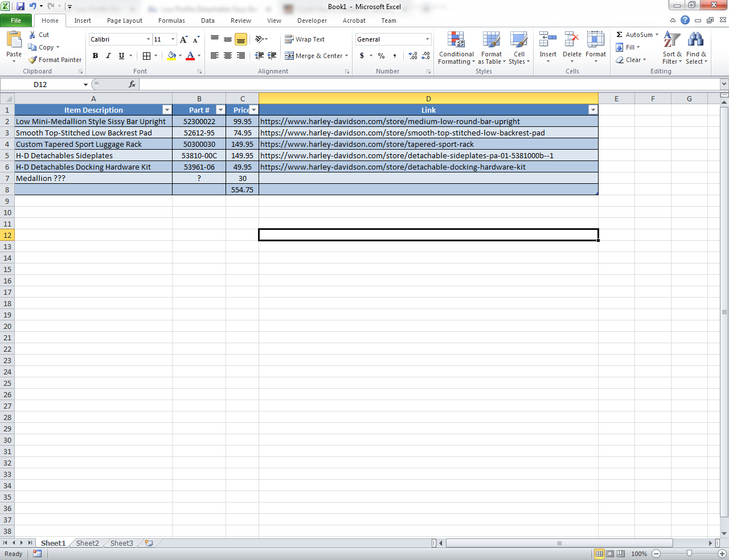Click the tapered-sport-rack store link cell

click(x=367, y=144)
